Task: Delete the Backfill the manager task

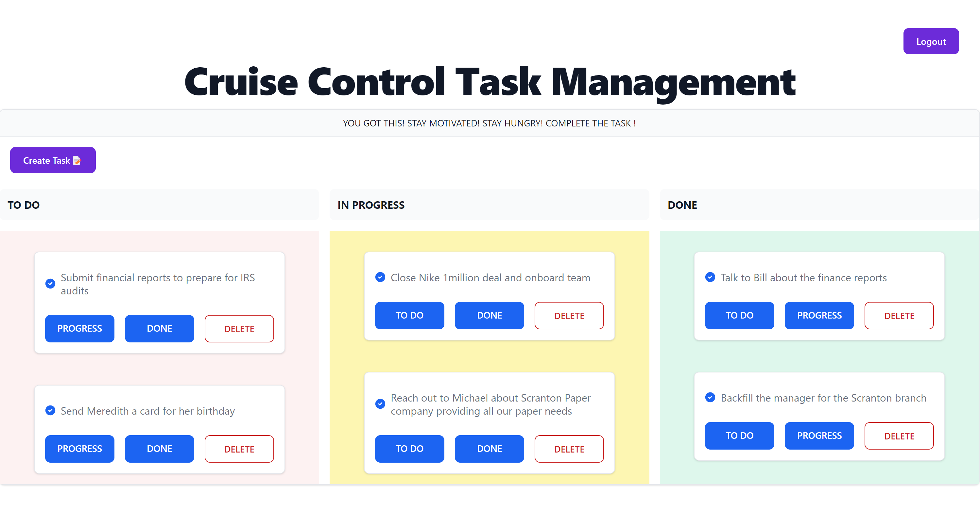Action: pos(899,436)
